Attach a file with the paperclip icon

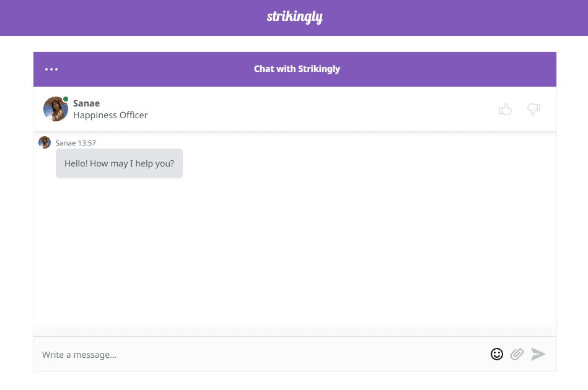click(x=517, y=354)
